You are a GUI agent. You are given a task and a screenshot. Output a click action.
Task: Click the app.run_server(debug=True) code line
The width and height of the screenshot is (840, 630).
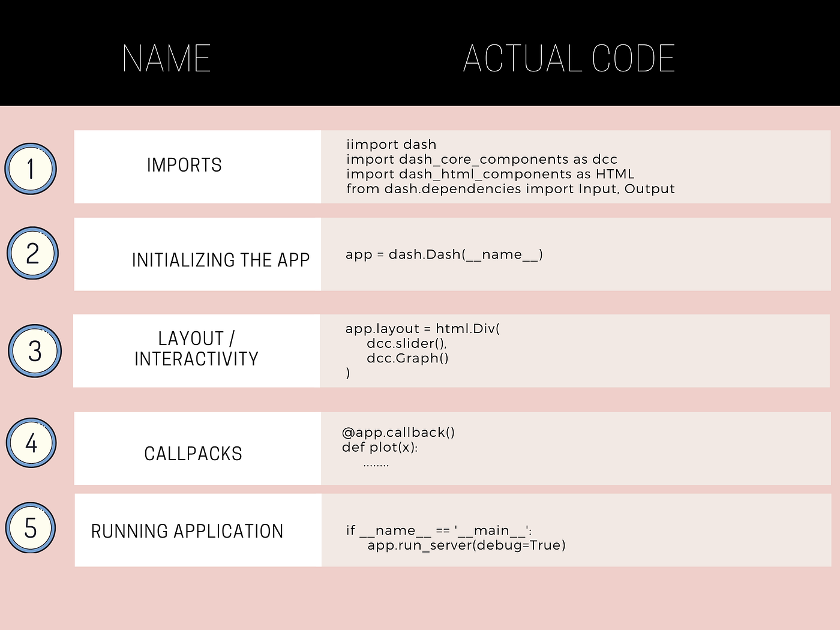tap(467, 545)
